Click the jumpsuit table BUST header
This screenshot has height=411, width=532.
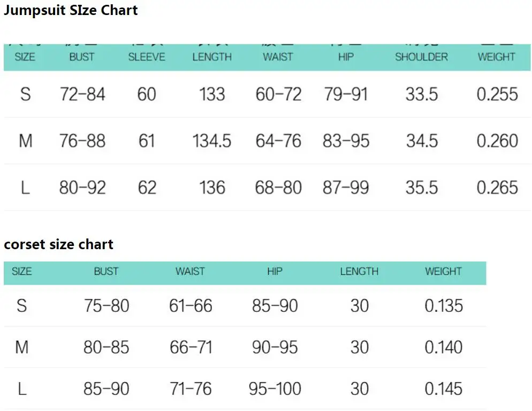pyautogui.click(x=81, y=57)
